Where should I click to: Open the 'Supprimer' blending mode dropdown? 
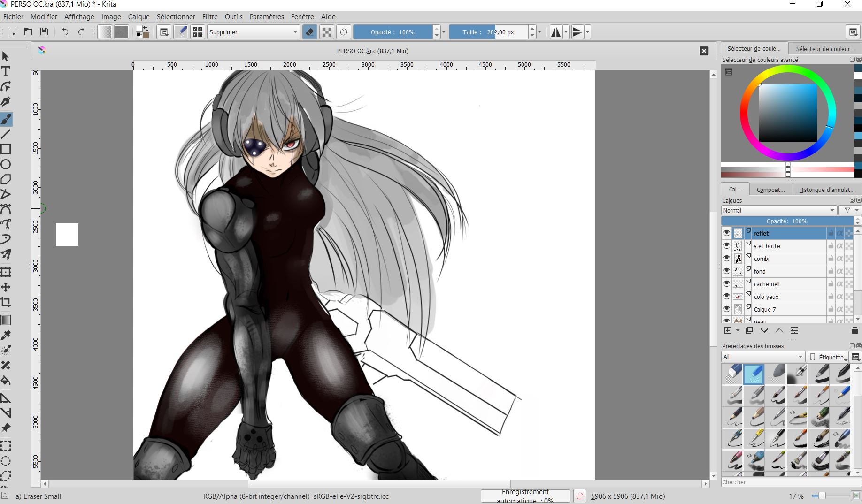pos(253,32)
